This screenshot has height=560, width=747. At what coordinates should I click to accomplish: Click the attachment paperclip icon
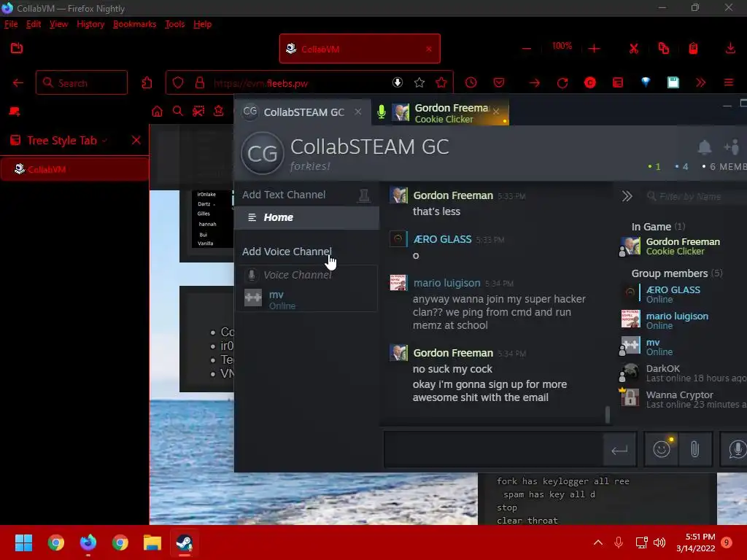click(694, 449)
